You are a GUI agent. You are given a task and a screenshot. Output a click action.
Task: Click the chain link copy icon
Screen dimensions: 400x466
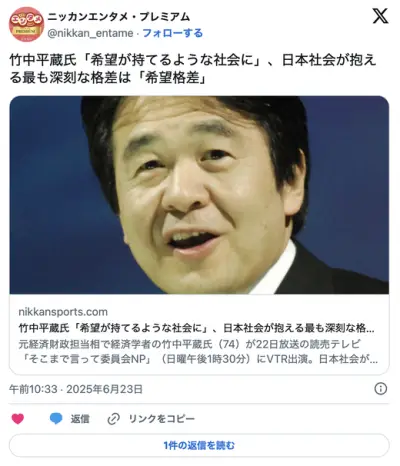click(113, 419)
